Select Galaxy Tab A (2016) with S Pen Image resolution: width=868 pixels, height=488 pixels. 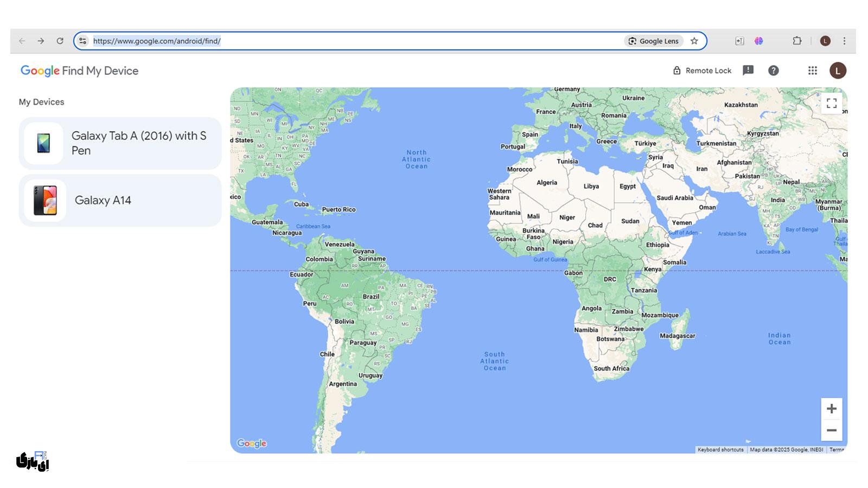[120, 143]
